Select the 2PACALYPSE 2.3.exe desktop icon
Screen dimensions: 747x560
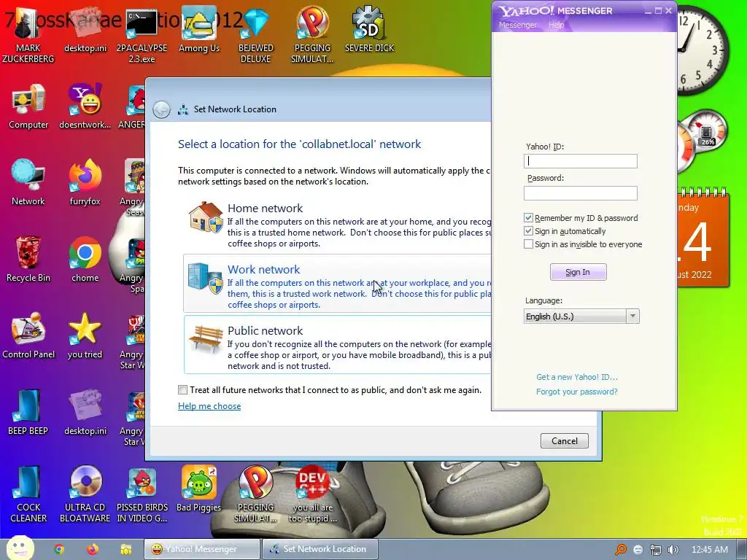[x=142, y=34]
